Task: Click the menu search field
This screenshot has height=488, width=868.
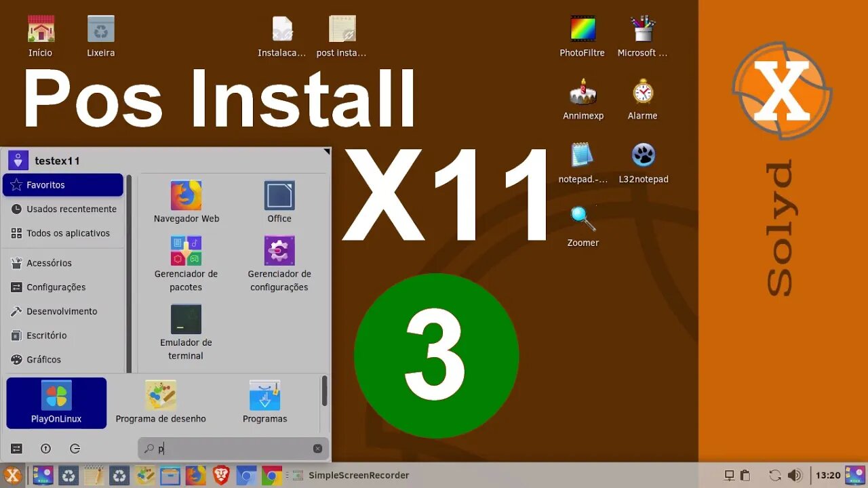Action: (x=233, y=449)
